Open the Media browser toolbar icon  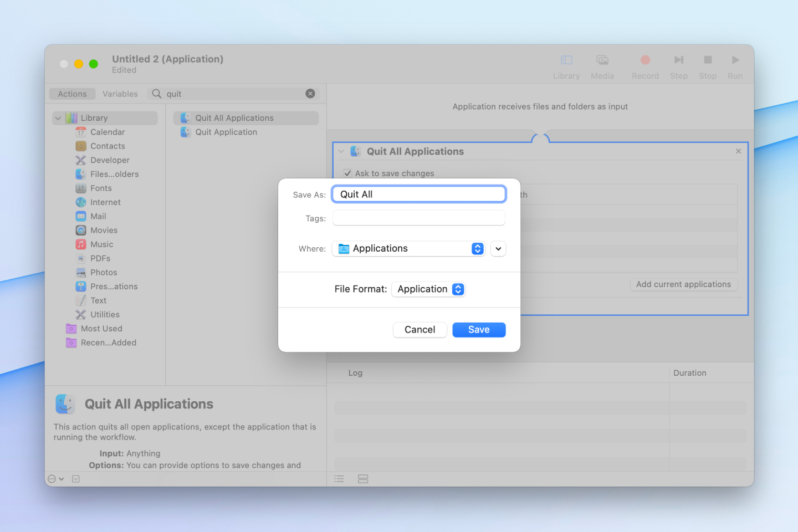602,60
